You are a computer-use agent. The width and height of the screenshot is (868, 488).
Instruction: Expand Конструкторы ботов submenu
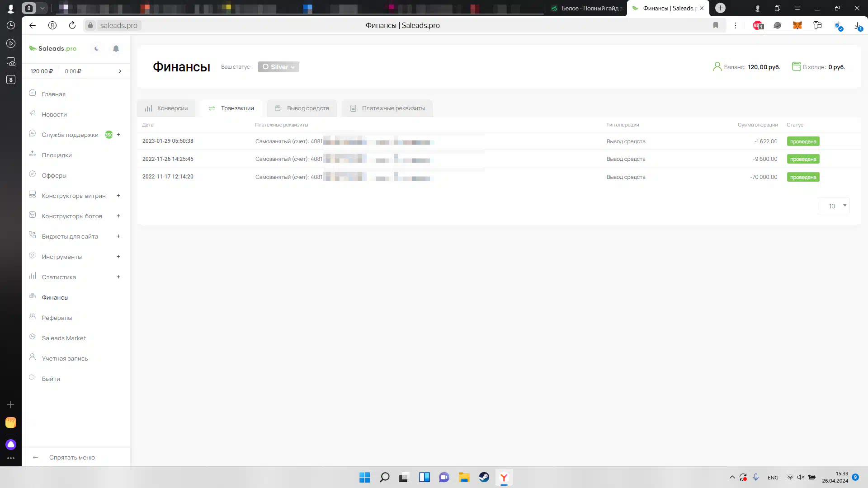point(118,216)
